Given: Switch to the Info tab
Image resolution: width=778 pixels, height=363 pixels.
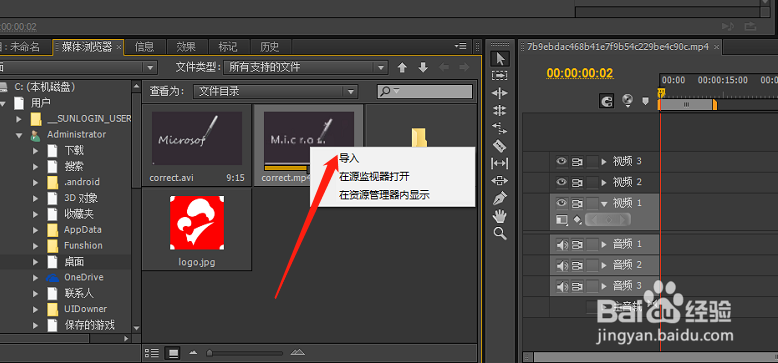Looking at the screenshot, I should pos(145,47).
